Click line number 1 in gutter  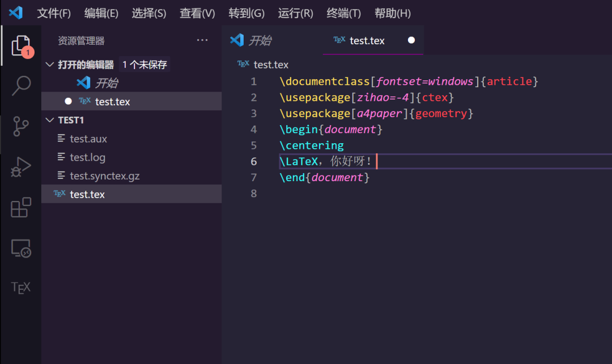(254, 82)
